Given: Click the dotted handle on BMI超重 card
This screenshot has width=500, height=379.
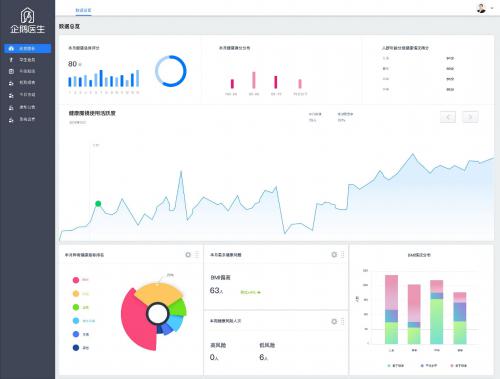Looking at the screenshot, I should [343, 255].
